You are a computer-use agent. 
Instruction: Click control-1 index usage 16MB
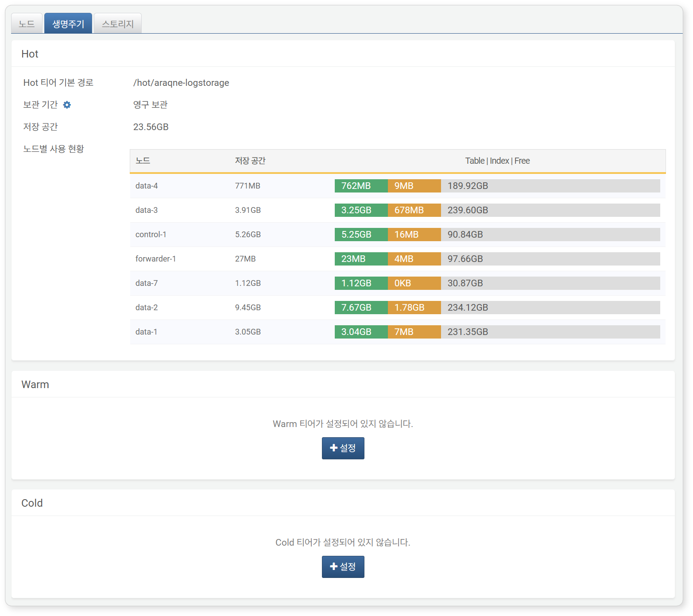click(414, 235)
